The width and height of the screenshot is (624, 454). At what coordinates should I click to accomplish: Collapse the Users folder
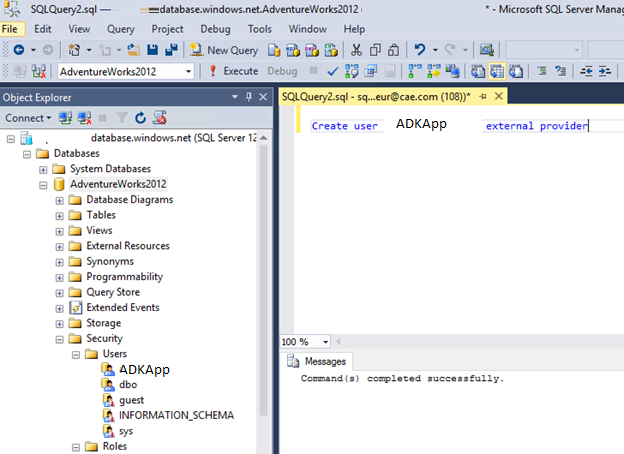[76, 355]
